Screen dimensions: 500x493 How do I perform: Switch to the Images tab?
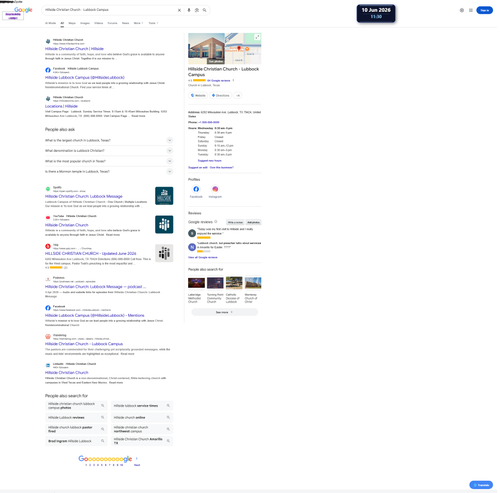[x=85, y=23]
